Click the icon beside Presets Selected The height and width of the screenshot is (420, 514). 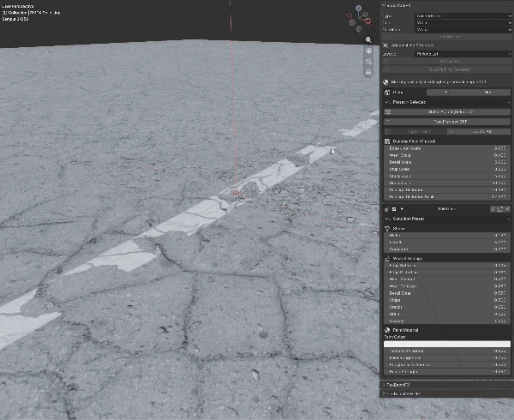pos(387,102)
